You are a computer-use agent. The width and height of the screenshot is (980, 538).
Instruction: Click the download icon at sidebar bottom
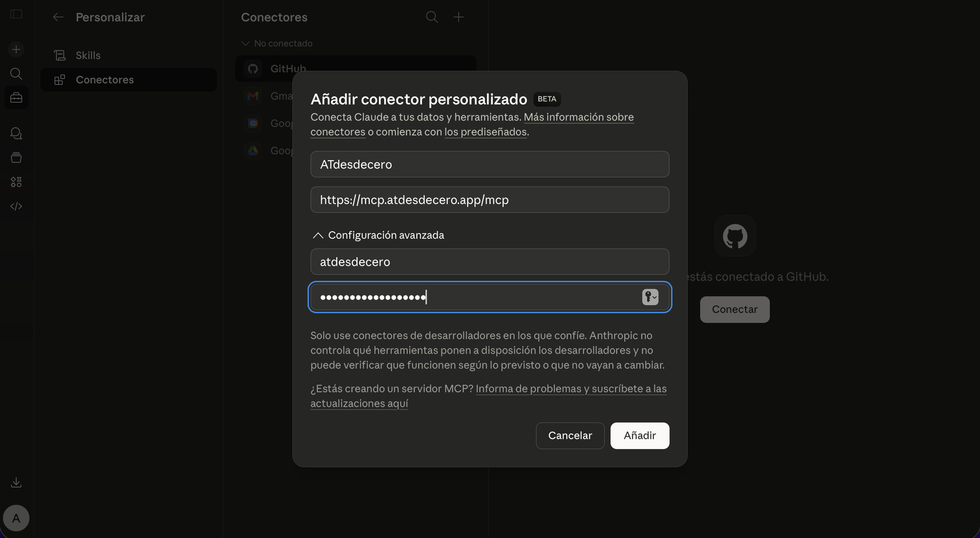pos(16,482)
